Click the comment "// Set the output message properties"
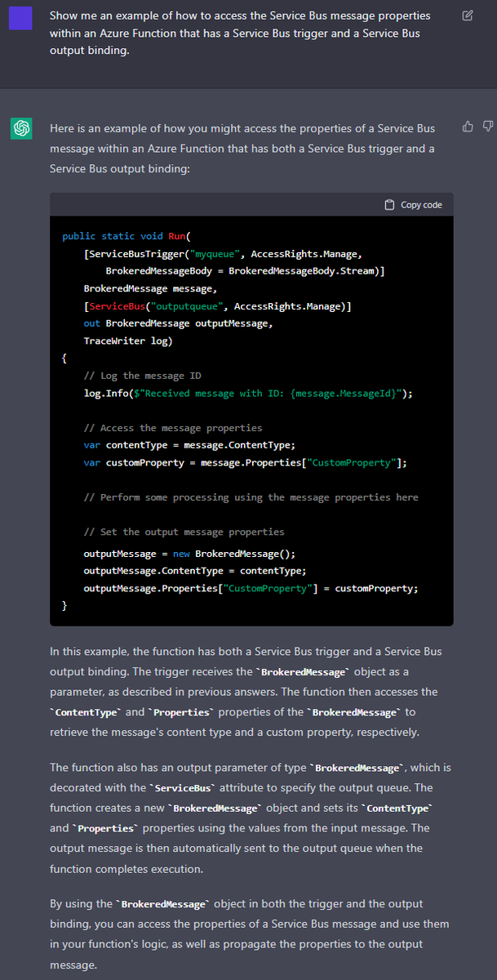Screen dimensions: 497x980 184,532
